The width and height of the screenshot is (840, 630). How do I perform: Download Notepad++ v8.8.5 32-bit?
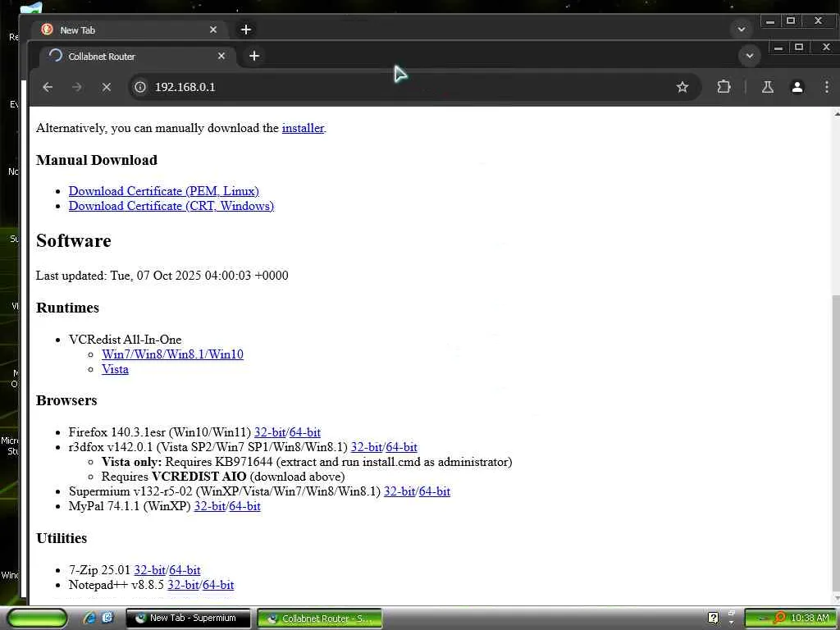tap(183, 586)
